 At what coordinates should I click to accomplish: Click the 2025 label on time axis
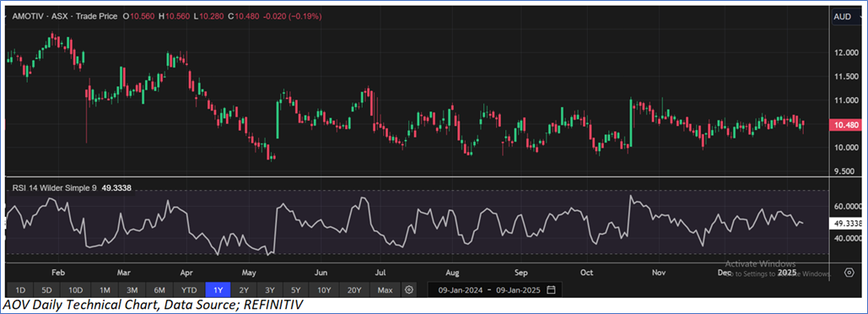(787, 273)
